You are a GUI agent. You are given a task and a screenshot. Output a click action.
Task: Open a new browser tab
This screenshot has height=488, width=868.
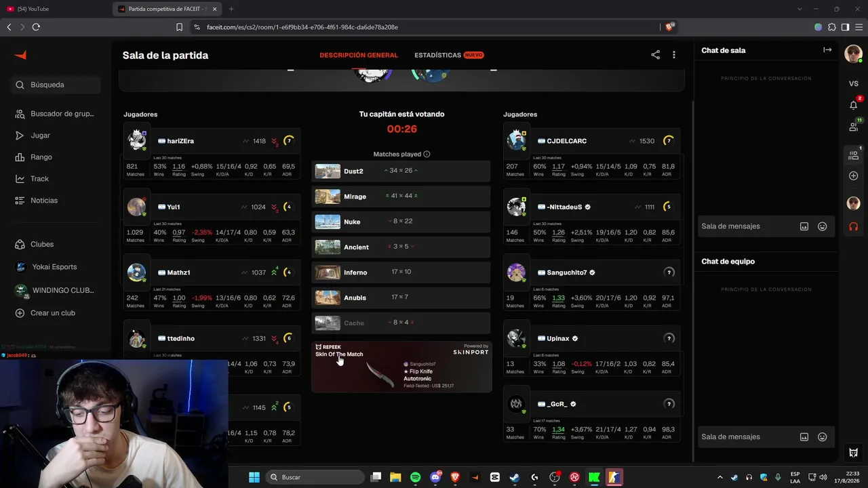pyautogui.click(x=231, y=9)
